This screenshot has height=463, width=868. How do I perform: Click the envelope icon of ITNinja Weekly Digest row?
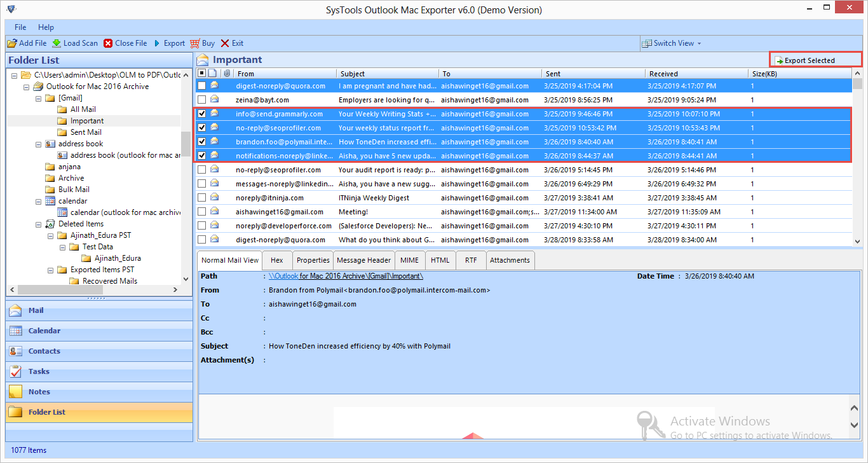[215, 198]
